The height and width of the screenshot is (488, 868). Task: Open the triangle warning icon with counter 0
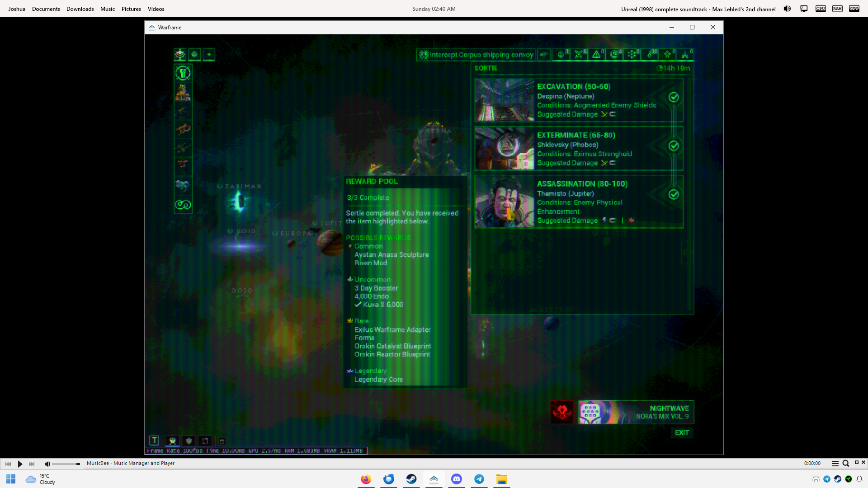tap(597, 55)
